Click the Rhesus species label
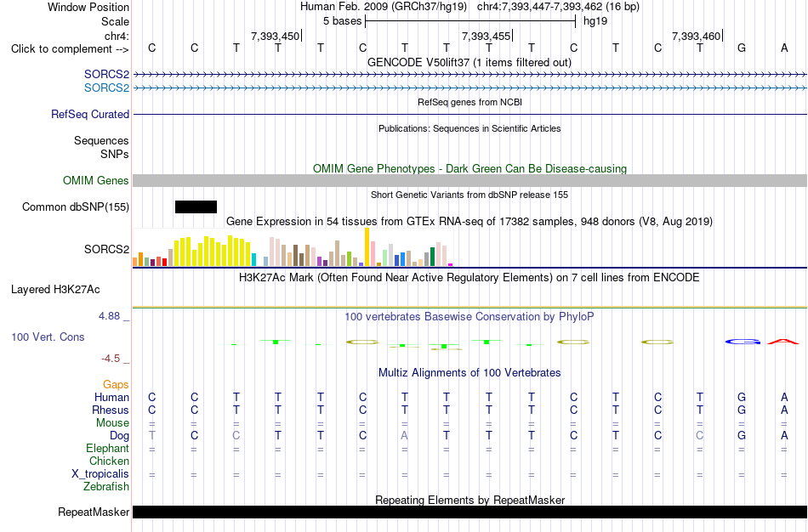Screen dimensions: 808x532 (111, 410)
